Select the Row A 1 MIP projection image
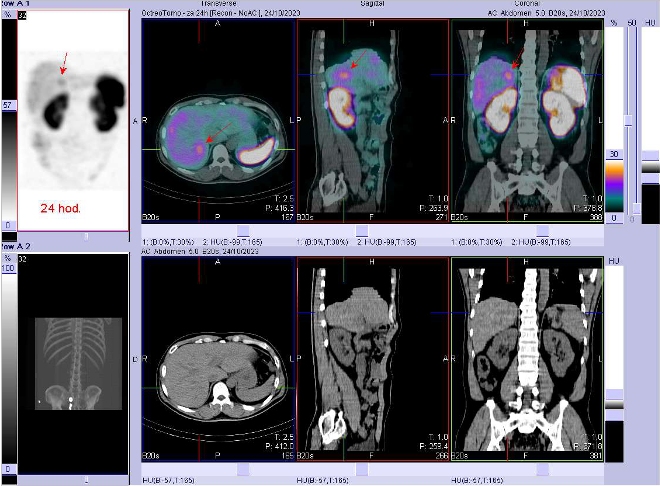The height and width of the screenshot is (486, 660). pos(73,120)
